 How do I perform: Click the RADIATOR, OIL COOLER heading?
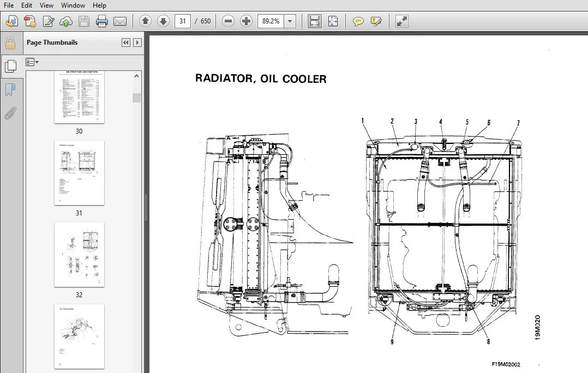[261, 79]
